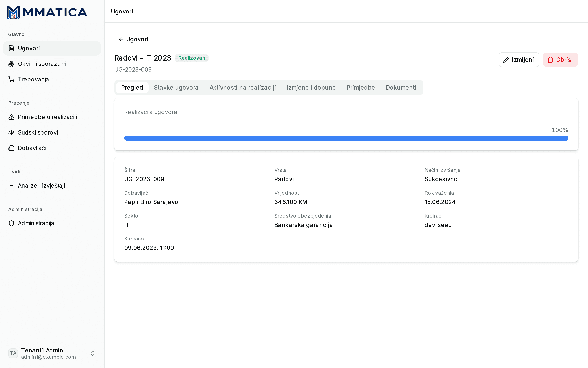
Task: Click the Rok važenja date 15.06.2024.
Action: point(441,202)
